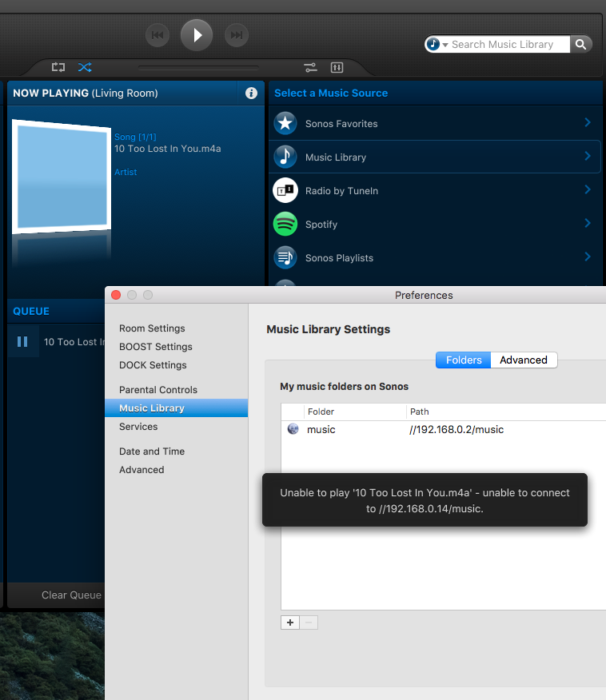The width and height of the screenshot is (606, 700).
Task: Open the equalizer icon
Action: click(x=337, y=67)
